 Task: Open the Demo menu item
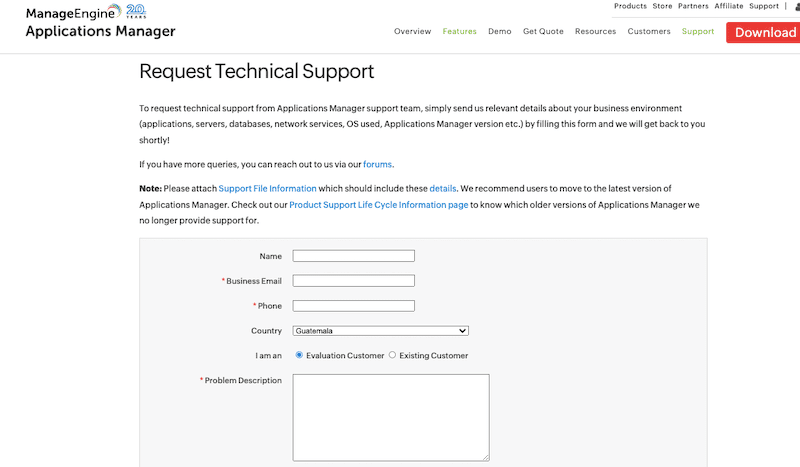point(499,31)
